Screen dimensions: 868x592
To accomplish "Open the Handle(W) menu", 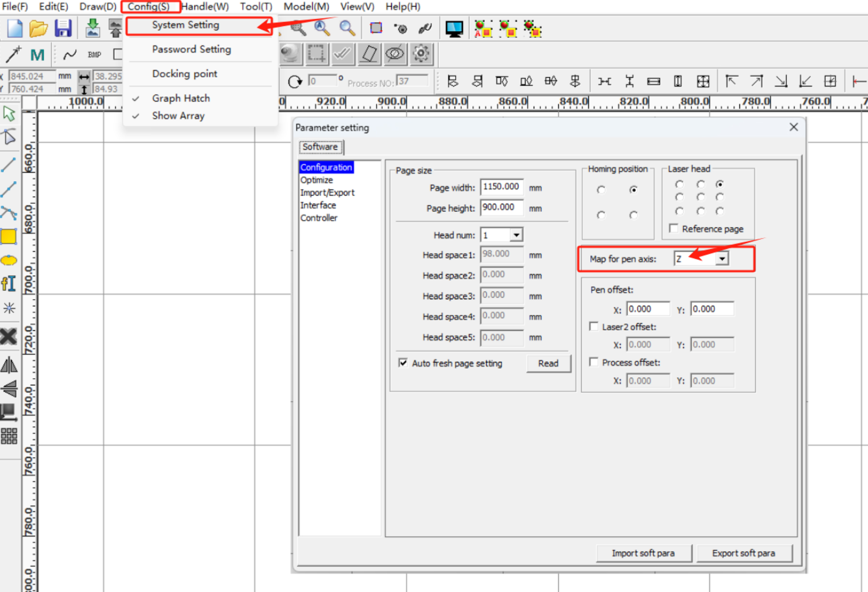I will click(205, 7).
